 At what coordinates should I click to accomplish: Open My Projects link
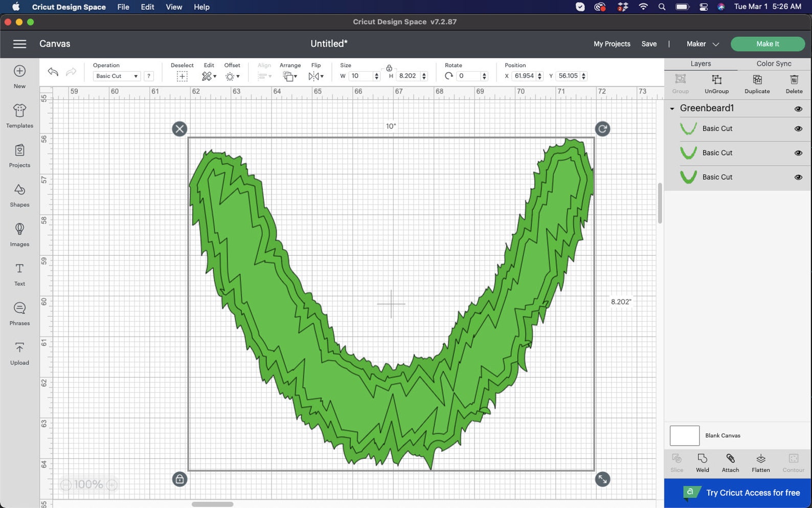coord(612,44)
